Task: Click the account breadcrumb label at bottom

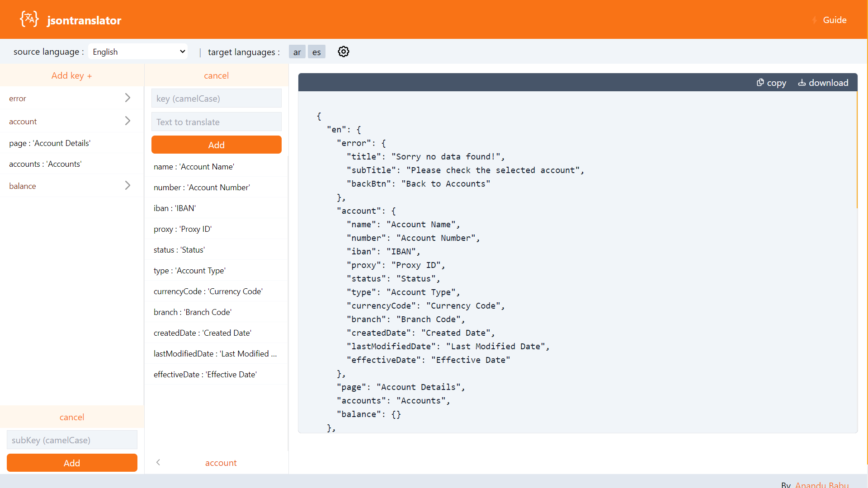Action: 221,463
